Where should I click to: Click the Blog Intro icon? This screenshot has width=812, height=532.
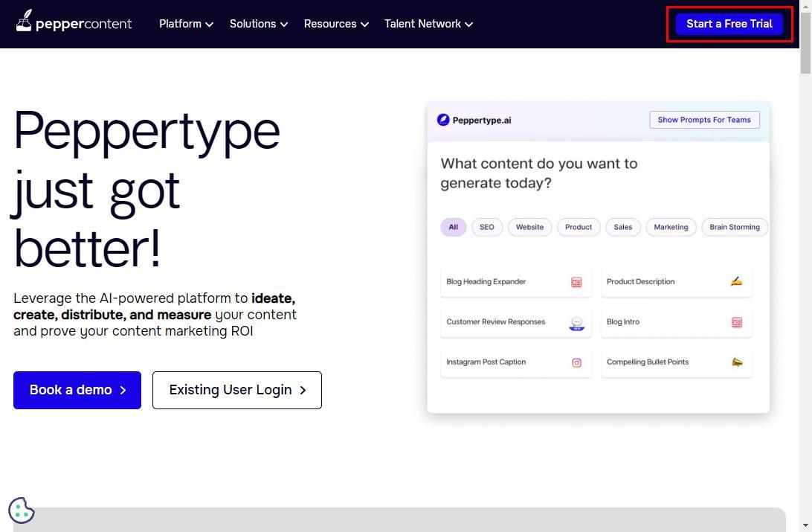point(737,322)
